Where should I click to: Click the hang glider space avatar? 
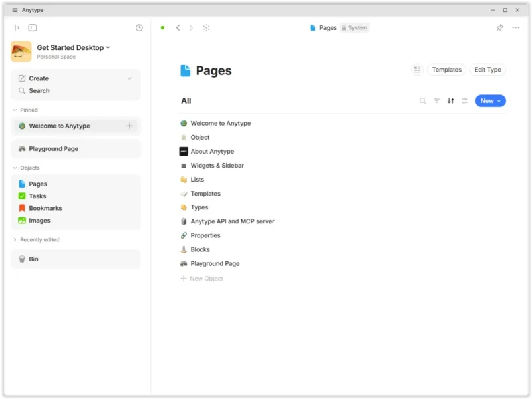pyautogui.click(x=21, y=51)
